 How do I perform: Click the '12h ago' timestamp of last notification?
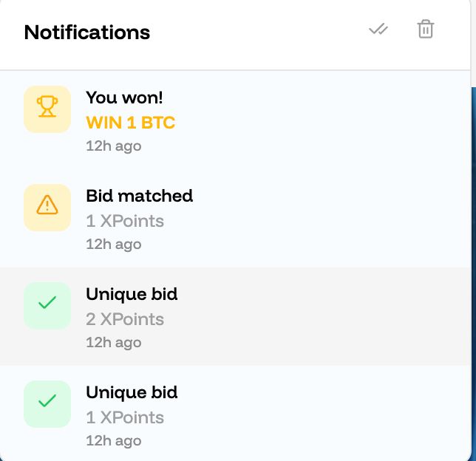113,440
